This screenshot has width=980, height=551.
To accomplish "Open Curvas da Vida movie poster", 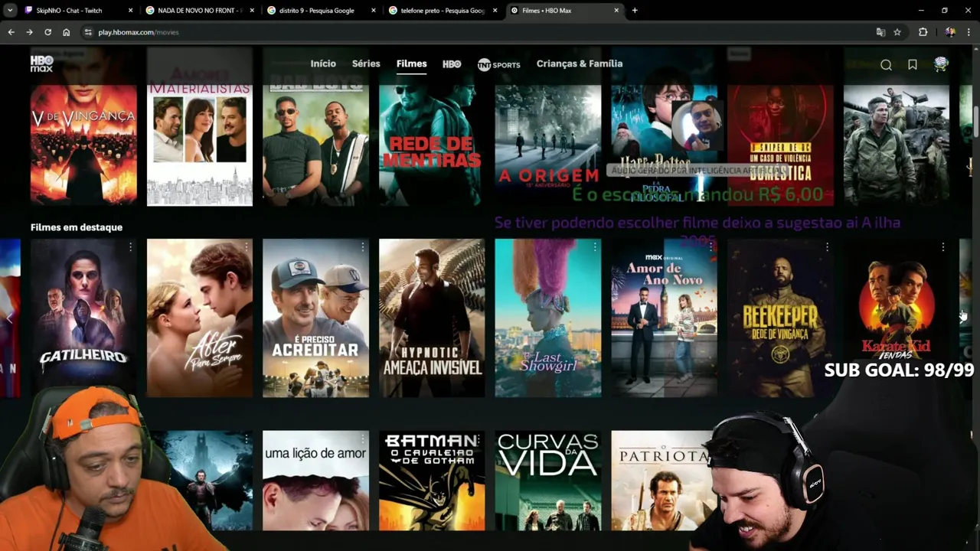I will [548, 481].
